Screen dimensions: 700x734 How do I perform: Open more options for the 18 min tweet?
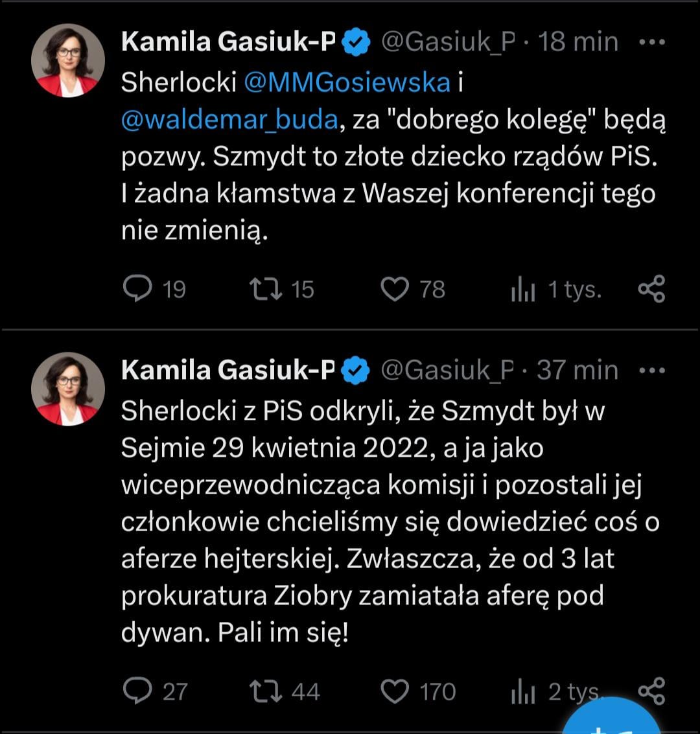(x=652, y=42)
